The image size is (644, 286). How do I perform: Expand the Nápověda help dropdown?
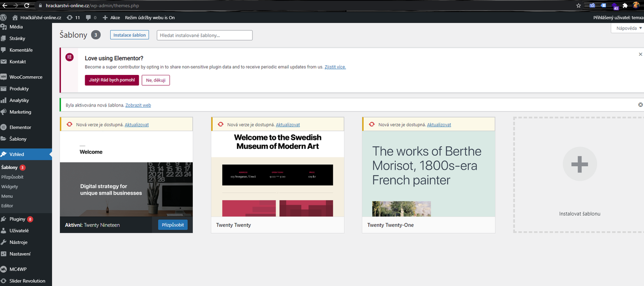point(628,28)
